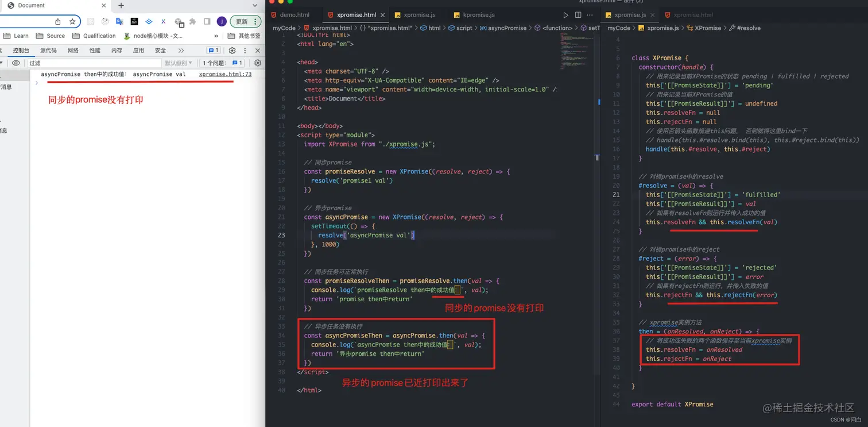Screen dimensions: 868x427
Task: Click the black square extension icon in Chrome
Action: click(134, 21)
